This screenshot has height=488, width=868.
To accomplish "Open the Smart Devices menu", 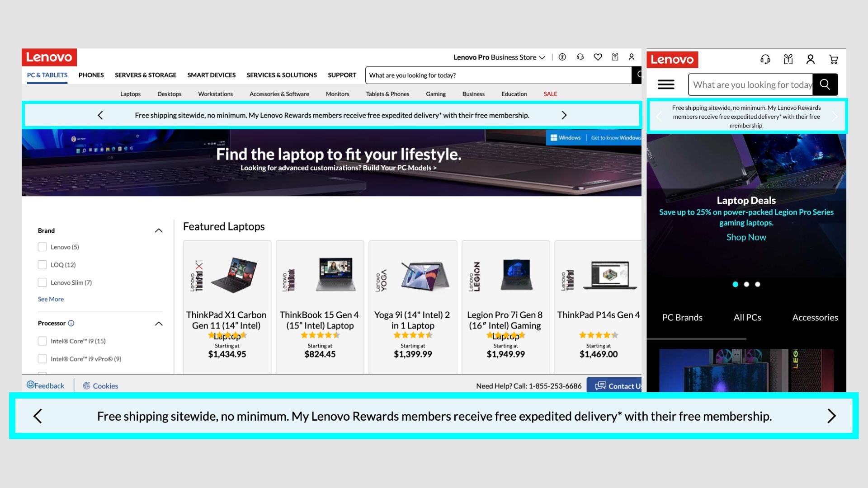I will [x=212, y=75].
